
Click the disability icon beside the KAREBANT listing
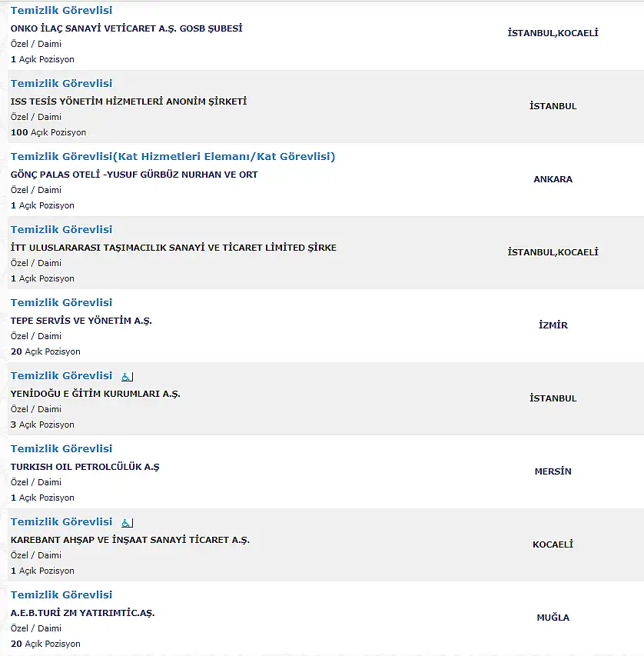(x=127, y=522)
